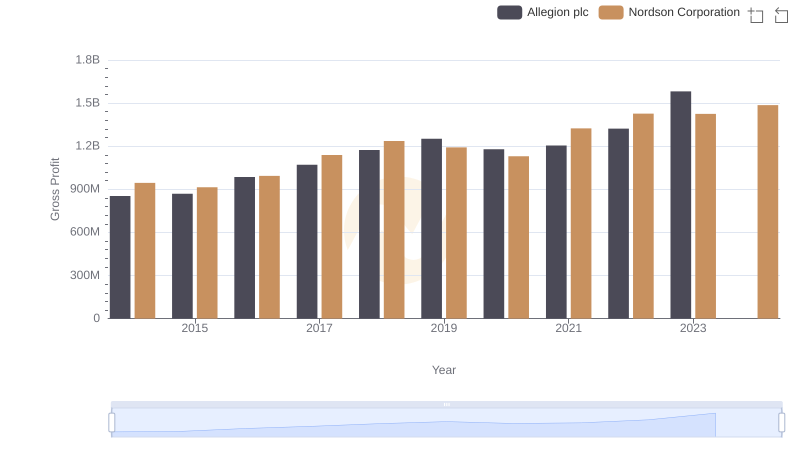Click the first dark bar for 2014

coord(120,258)
